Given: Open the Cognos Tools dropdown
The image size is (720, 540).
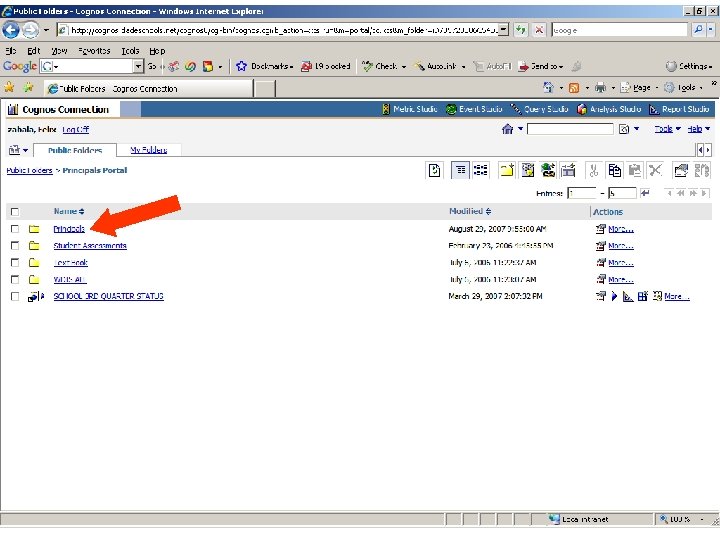Looking at the screenshot, I should 667,129.
